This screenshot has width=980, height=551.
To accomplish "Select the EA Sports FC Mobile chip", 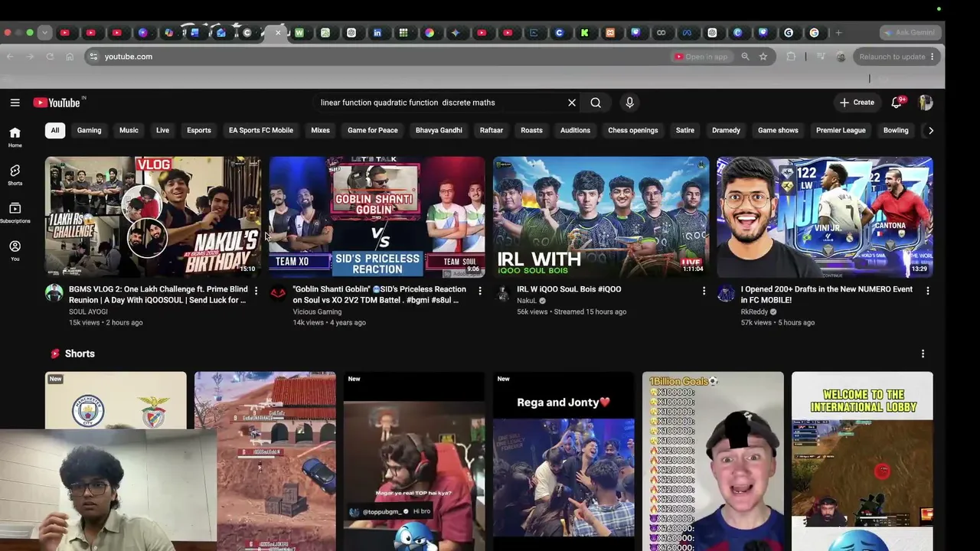I will (261, 131).
